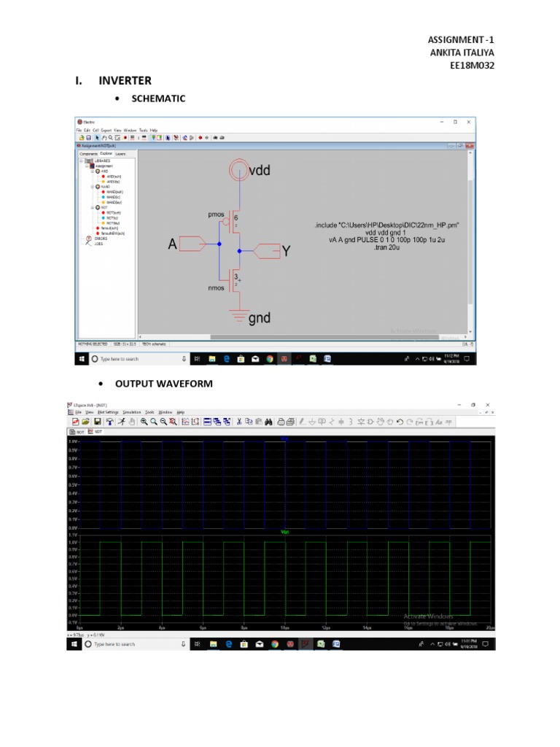Click LTspice find binoculars icon
The height and width of the screenshot is (747, 560).
click(268, 422)
